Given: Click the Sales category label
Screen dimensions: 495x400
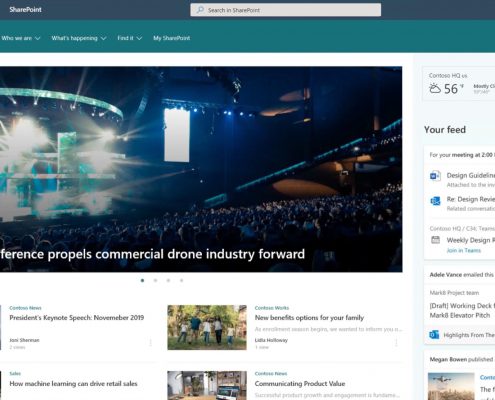Looking at the screenshot, I should coord(15,374).
